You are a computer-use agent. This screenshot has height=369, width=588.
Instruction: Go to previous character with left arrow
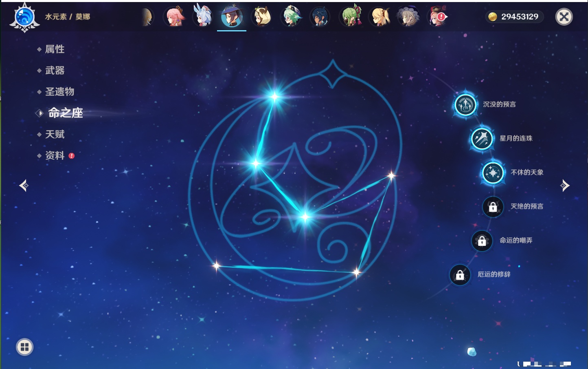[24, 186]
